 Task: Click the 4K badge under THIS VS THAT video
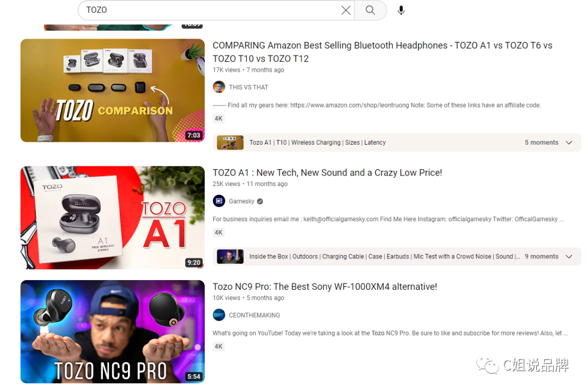coord(219,119)
